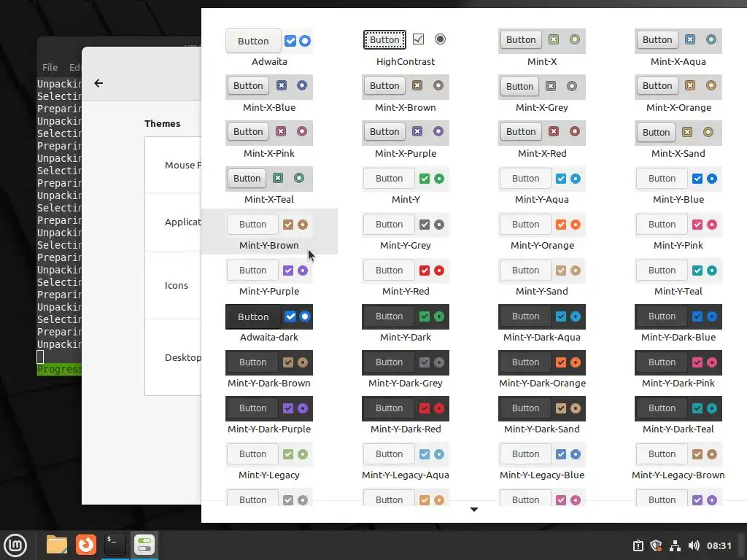Select the Mint-X-Aqua theme
This screenshot has height=560, width=747.
678,48
